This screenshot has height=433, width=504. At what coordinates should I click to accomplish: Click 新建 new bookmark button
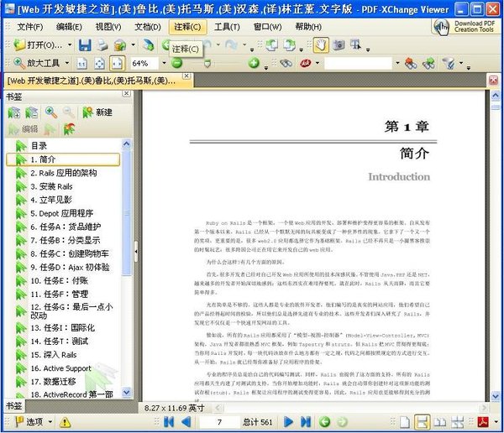pos(97,112)
